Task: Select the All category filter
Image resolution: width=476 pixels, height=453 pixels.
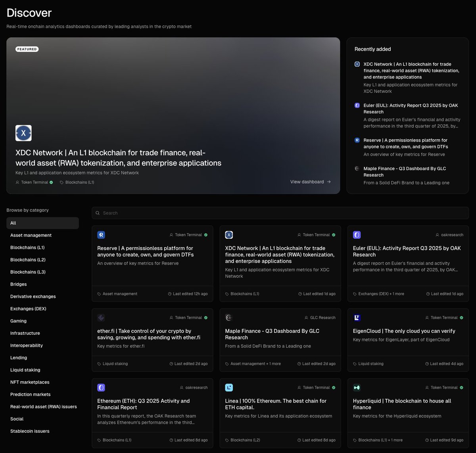Action: coord(42,223)
